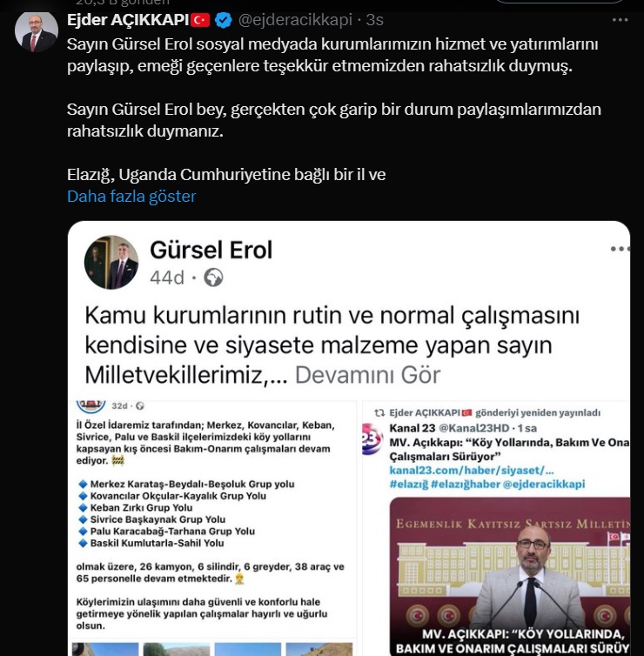Expand post text via Devamını Gör
This screenshot has width=644, height=656.
click(368, 375)
